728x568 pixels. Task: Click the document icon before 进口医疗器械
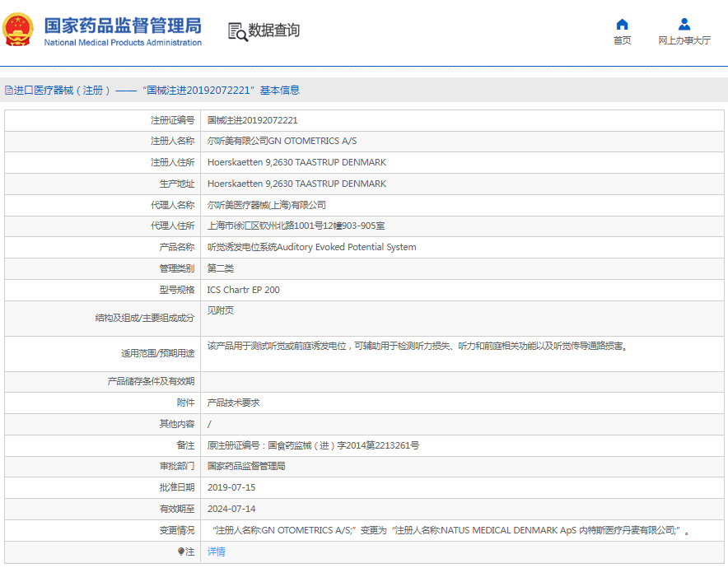click(x=8, y=91)
